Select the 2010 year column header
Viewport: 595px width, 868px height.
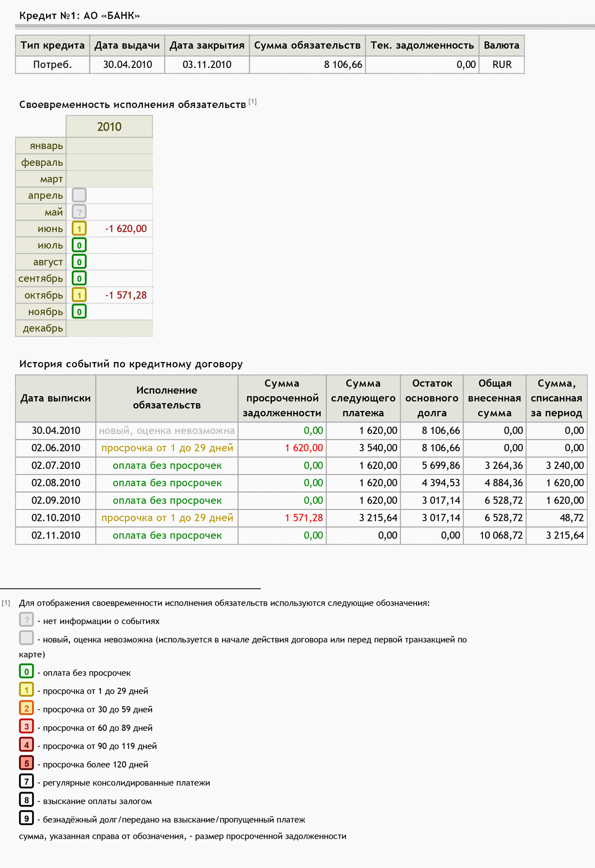click(x=109, y=127)
